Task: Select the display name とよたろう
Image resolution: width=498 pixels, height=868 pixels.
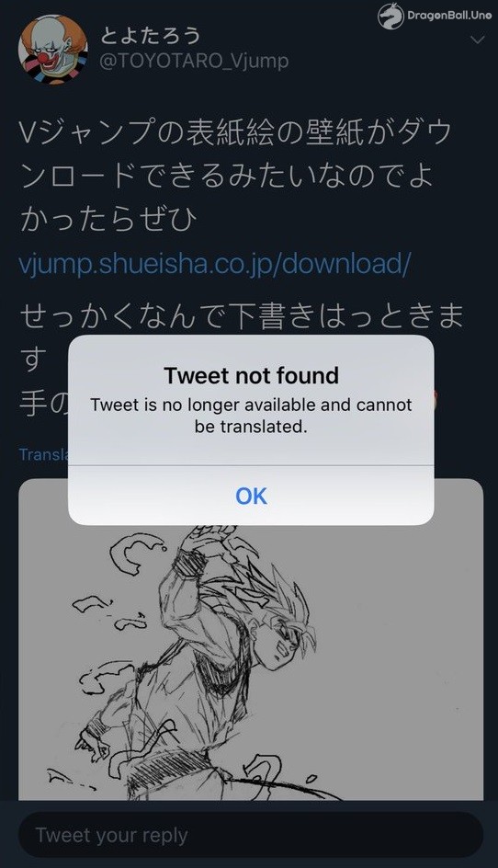Action: point(150,36)
